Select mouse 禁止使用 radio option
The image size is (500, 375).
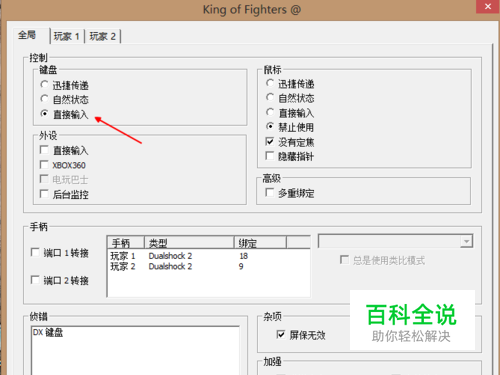[270, 127]
